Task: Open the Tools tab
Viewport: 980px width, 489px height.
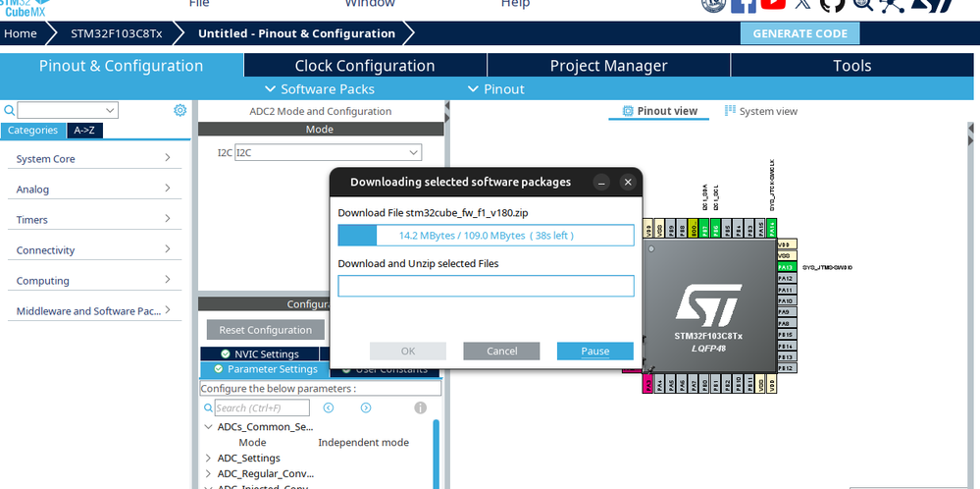Action: [851, 66]
